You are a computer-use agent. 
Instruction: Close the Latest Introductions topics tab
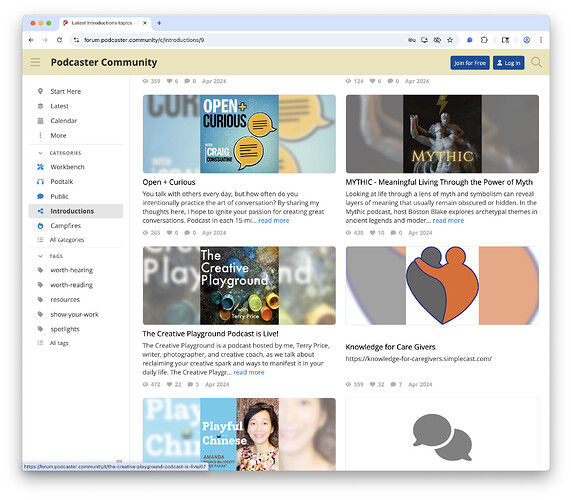[145, 23]
